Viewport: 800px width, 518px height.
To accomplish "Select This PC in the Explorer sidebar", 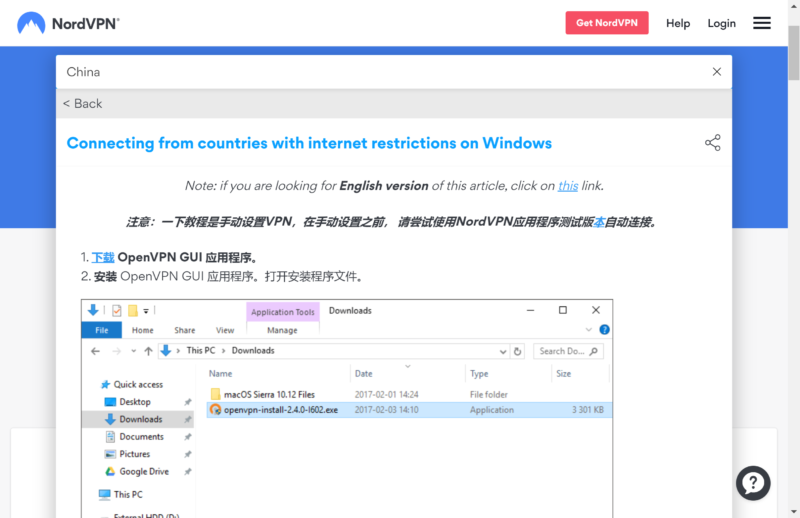I will coord(128,494).
